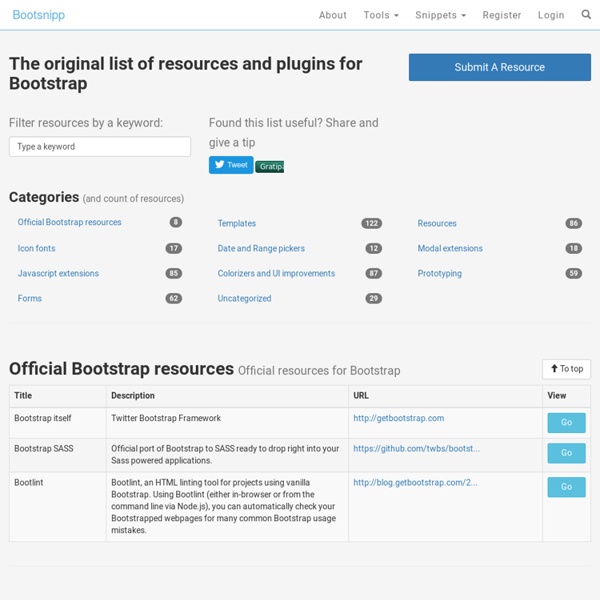
Task: Click the 12 badge for Date and Range pickers
Action: (x=374, y=248)
